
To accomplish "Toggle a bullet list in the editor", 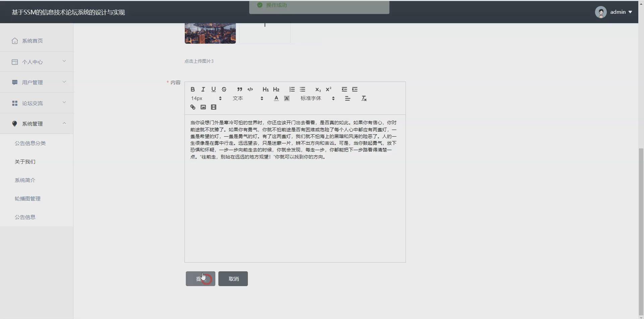I will (x=303, y=89).
